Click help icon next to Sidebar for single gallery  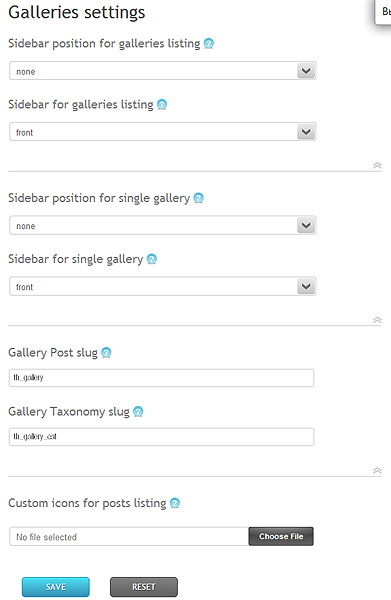pos(152,259)
